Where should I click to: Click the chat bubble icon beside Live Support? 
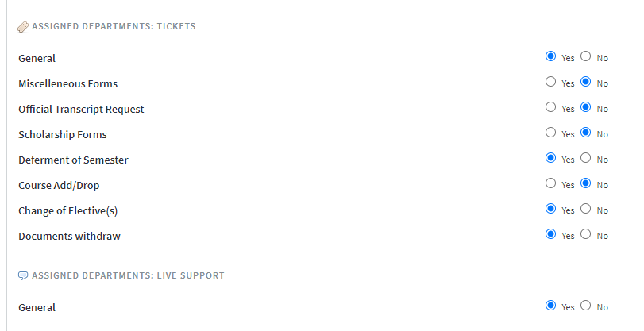[x=23, y=275]
